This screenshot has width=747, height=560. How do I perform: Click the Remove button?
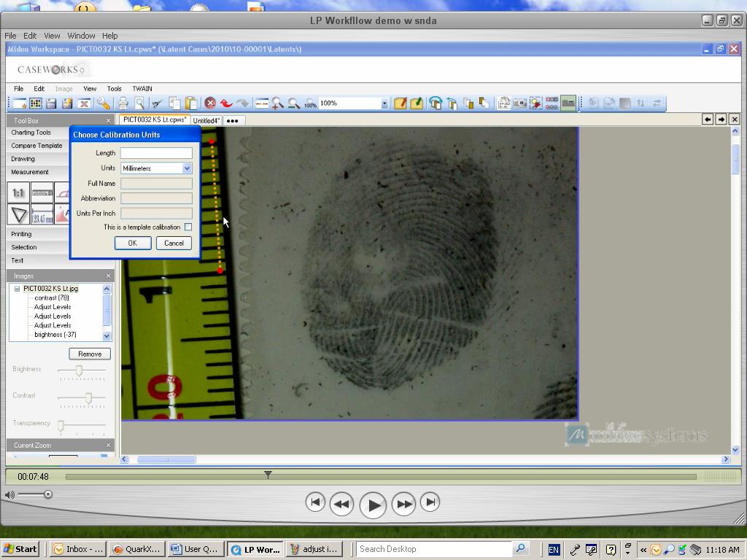coord(90,354)
